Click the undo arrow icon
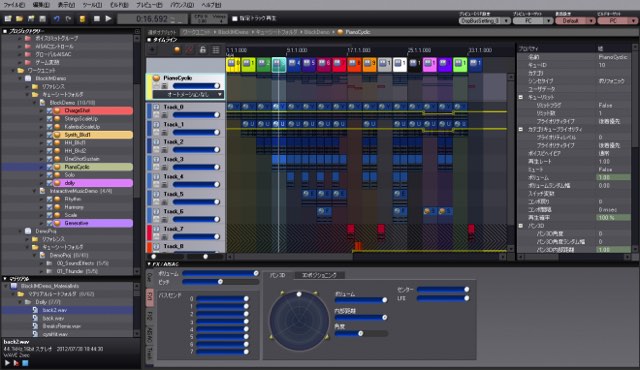The image size is (640, 370). [x=56, y=19]
